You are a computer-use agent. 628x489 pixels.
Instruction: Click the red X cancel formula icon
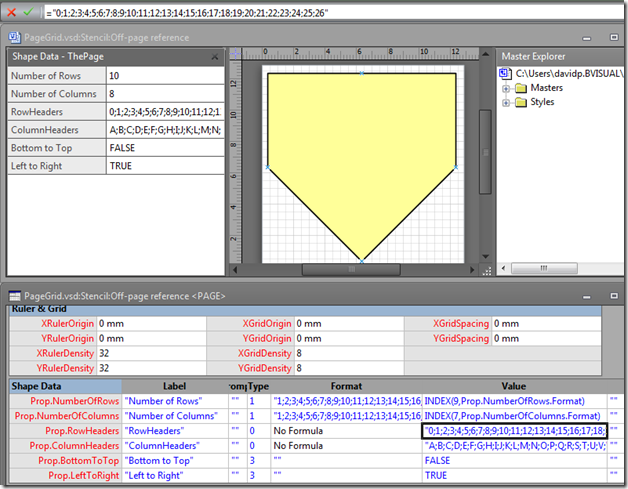click(x=12, y=14)
